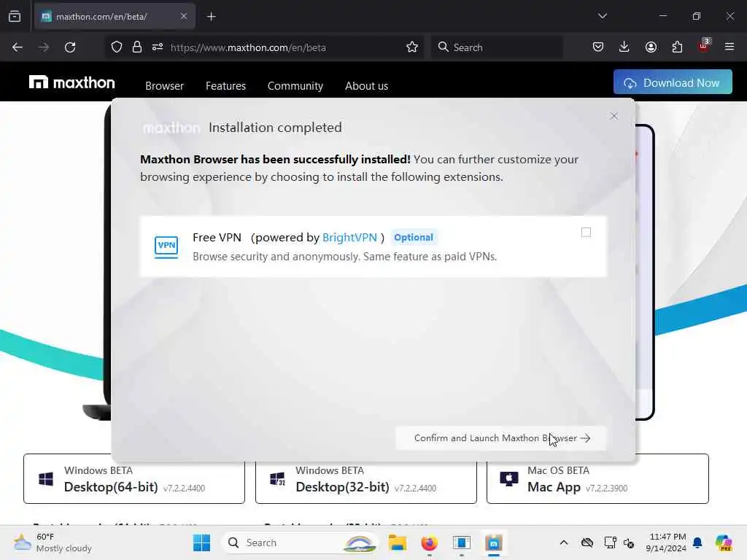Open a new browser tab
This screenshot has width=747, height=560.
pos(212,17)
